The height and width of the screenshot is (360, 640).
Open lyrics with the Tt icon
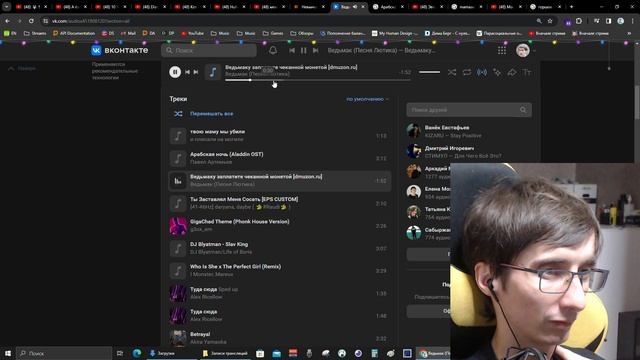point(527,72)
